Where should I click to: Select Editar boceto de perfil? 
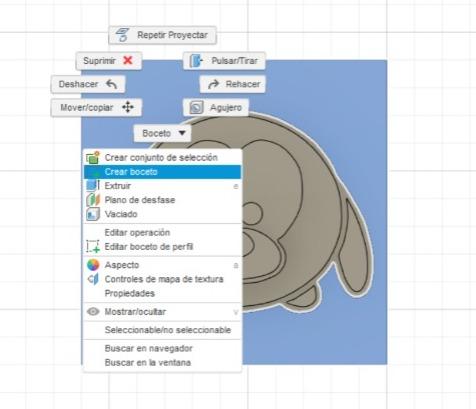(162, 247)
